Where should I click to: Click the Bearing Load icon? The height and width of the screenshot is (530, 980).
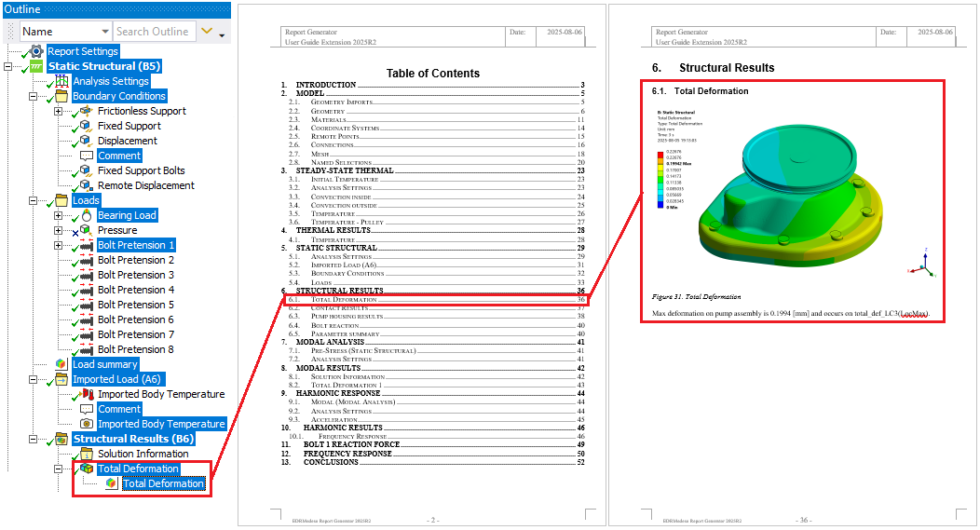click(87, 215)
